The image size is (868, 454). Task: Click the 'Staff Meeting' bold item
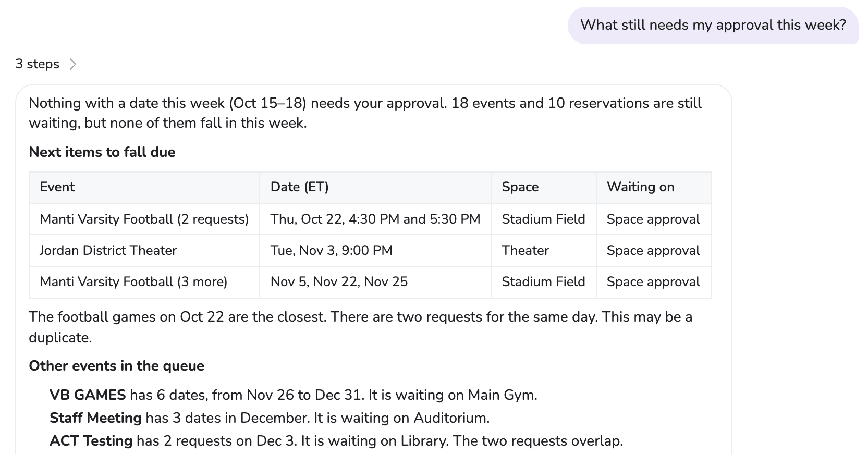[95, 418]
